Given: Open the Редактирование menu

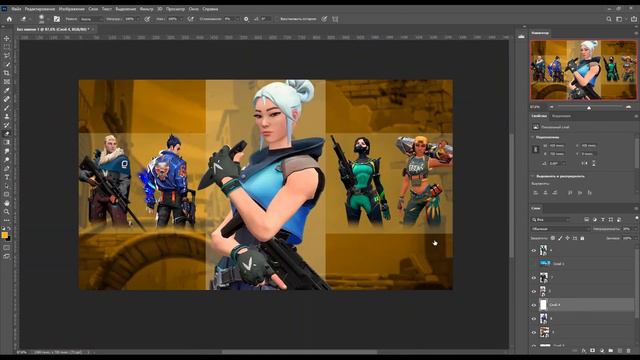Looking at the screenshot, I should click(40, 9).
